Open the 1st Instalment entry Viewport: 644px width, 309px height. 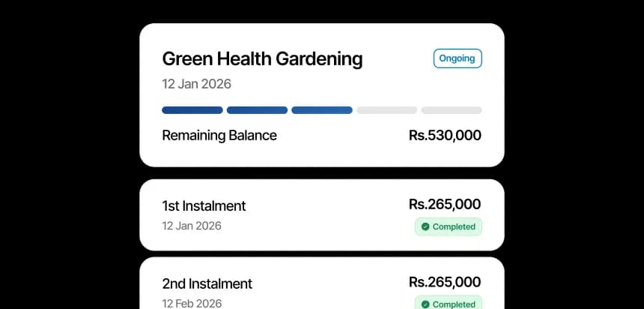coord(204,205)
